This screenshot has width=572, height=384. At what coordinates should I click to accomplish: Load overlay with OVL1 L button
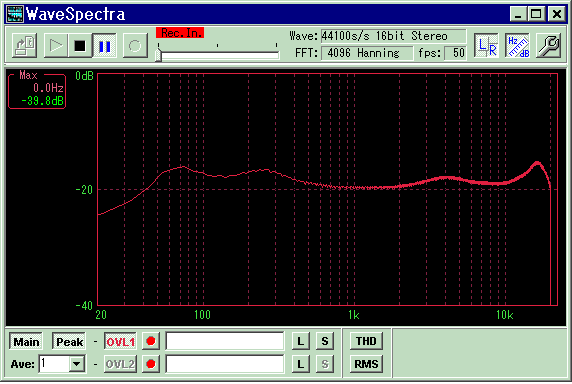pyautogui.click(x=301, y=341)
